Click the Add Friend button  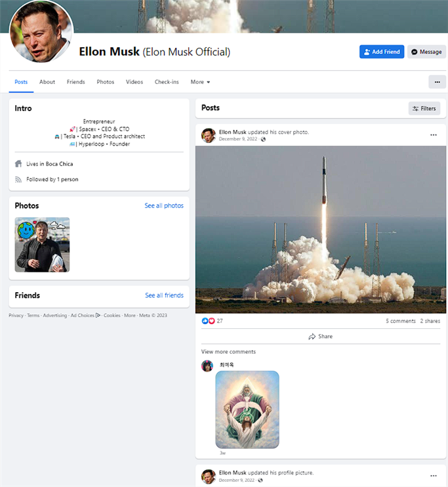point(382,52)
